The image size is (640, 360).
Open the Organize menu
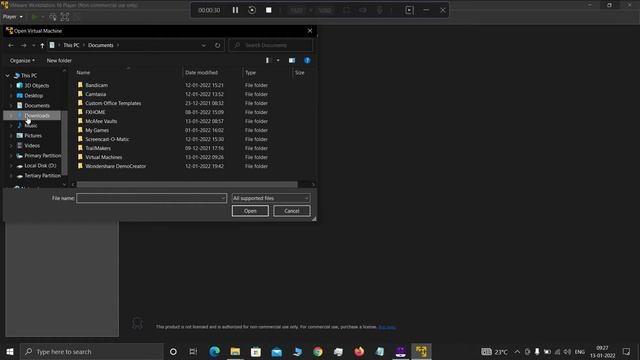pos(22,60)
